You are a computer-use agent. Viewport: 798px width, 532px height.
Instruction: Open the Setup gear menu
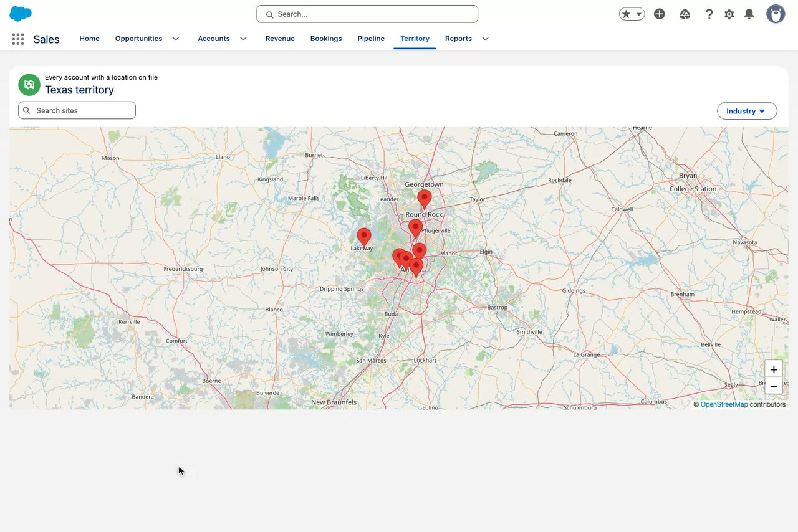pos(729,14)
